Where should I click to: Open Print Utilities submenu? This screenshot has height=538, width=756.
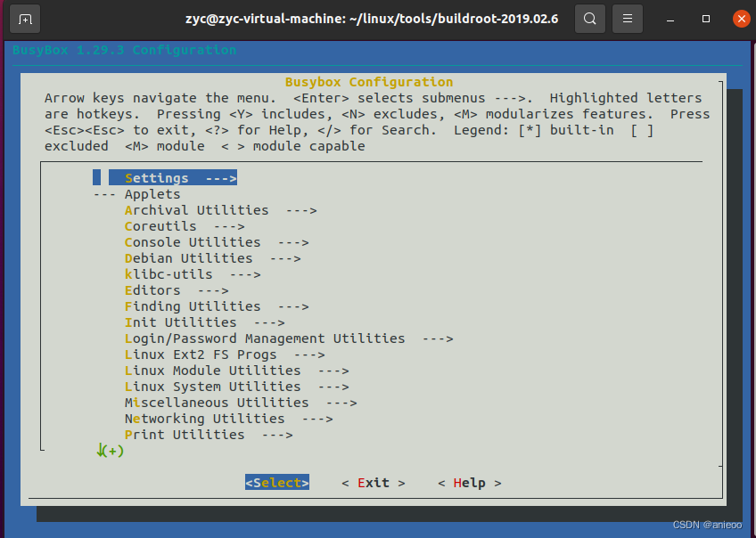point(209,434)
